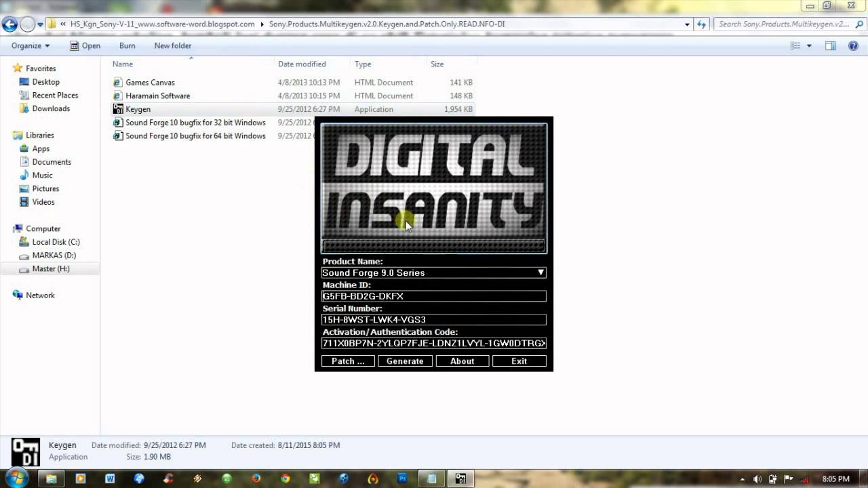This screenshot has width=868, height=488.
Task: Change view using the view options icon
Action: [x=795, y=45]
